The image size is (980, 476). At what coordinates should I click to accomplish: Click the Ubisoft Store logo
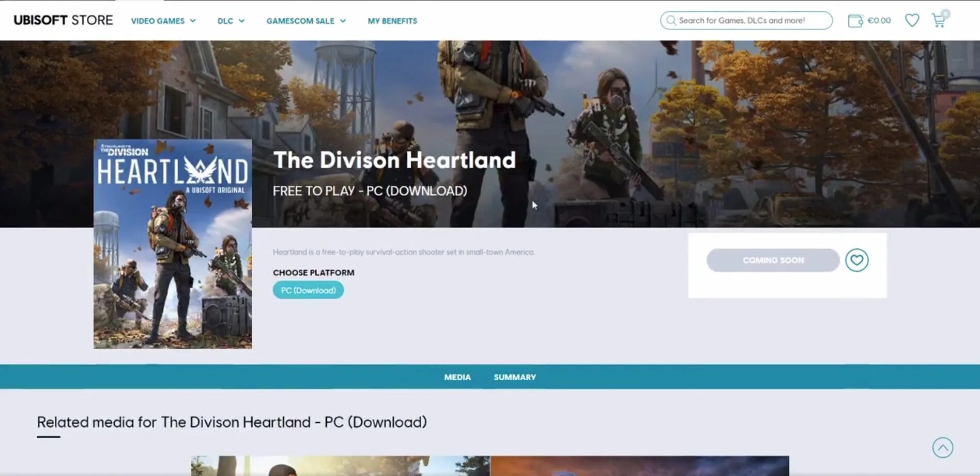[x=63, y=20]
